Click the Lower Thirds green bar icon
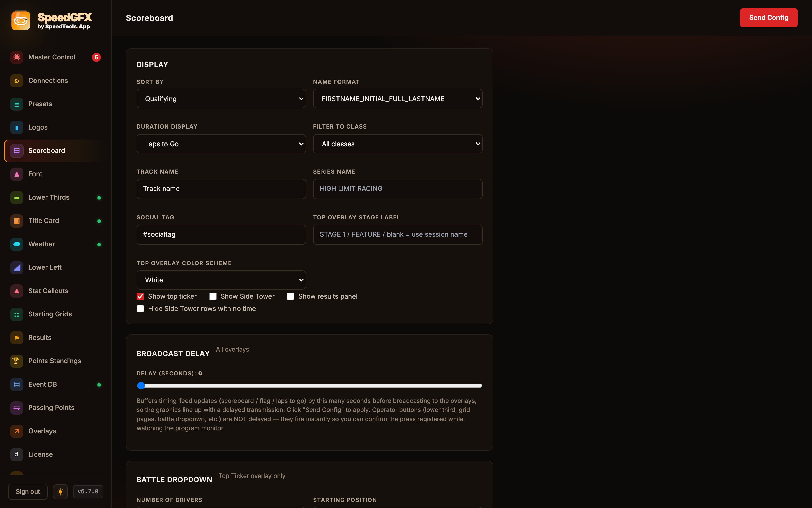The height and width of the screenshot is (508, 812). coord(17,198)
